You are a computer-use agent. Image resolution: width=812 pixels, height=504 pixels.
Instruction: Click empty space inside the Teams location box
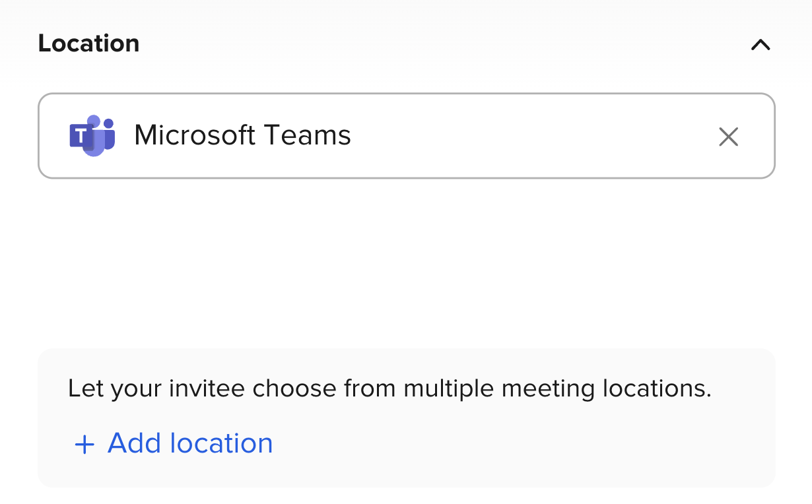528,136
